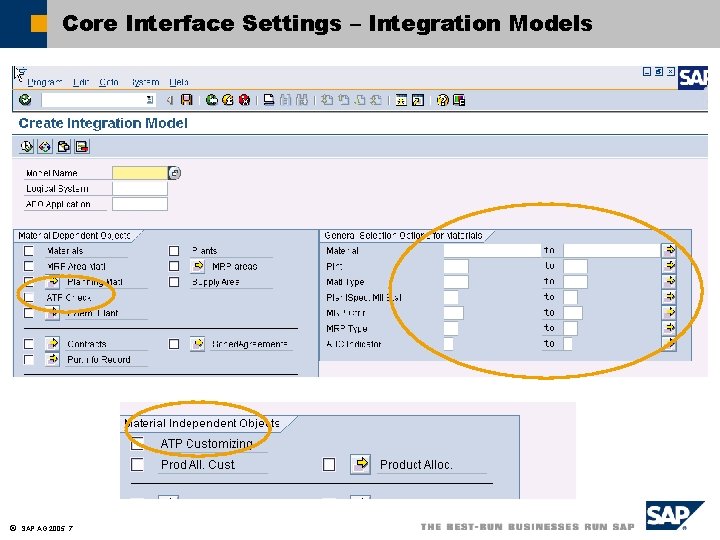The width and height of the screenshot is (720, 540).
Task: Click the Next Page navigation icon
Action: 360,100
